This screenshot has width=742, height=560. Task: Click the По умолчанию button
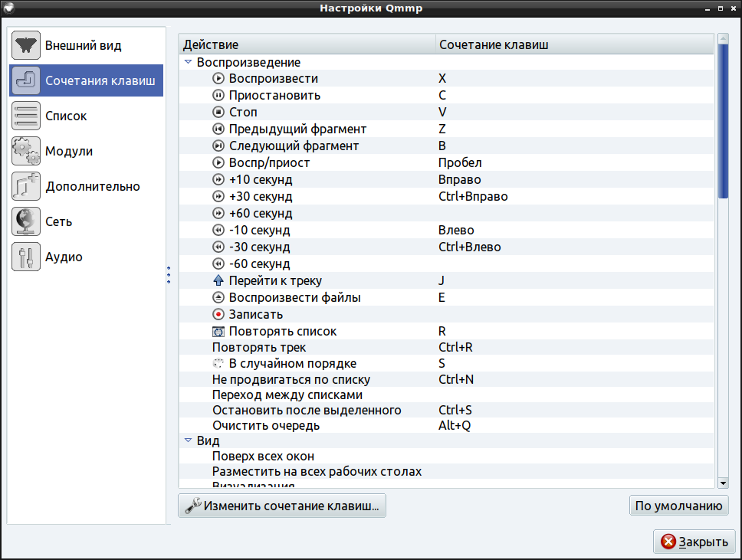(678, 506)
